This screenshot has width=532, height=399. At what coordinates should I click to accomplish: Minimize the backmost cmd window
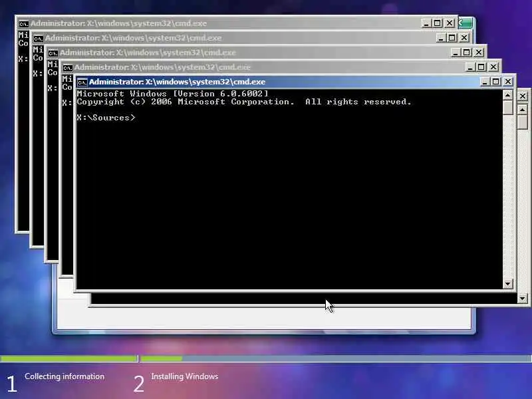[x=426, y=23]
